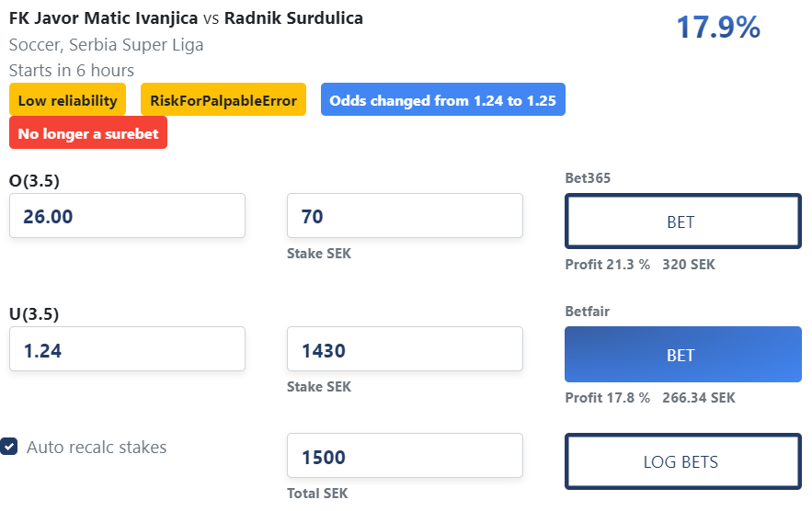The height and width of the screenshot is (511, 812).
Task: Click the LOG BETS button
Action: pos(682,461)
